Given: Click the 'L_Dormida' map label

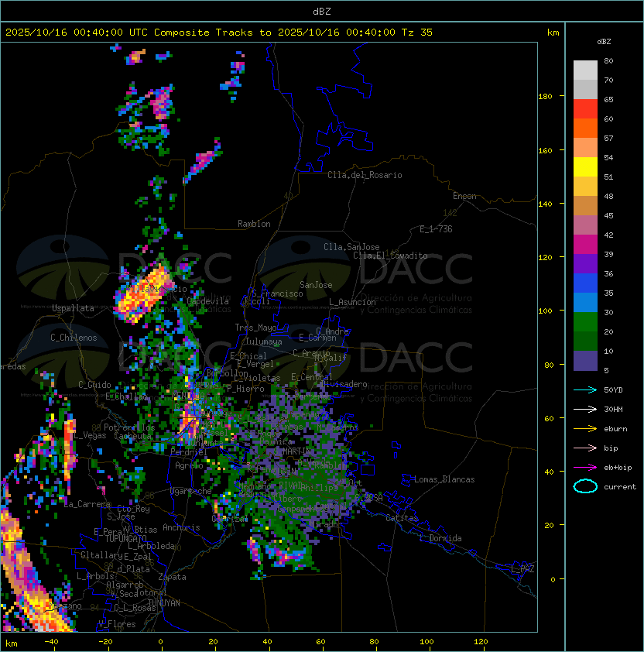Looking at the screenshot, I should [x=440, y=538].
